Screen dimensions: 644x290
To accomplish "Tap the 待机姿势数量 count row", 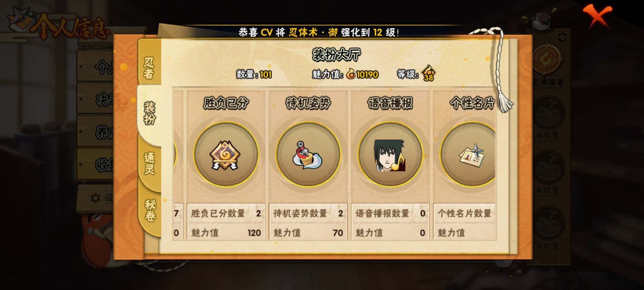I will click(308, 213).
